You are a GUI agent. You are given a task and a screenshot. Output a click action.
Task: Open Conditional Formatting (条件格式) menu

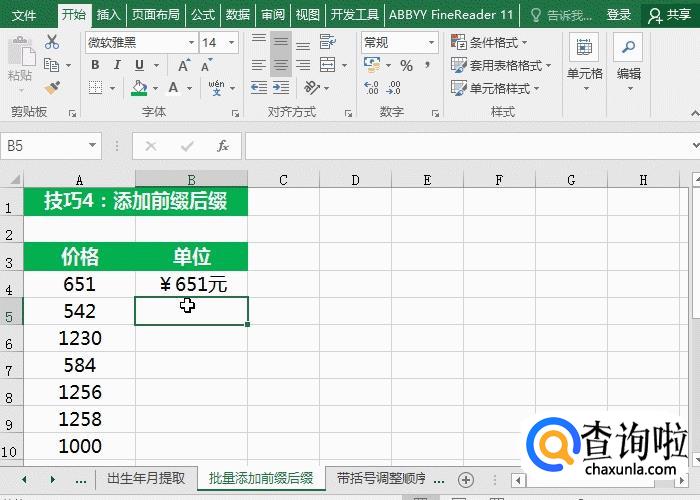click(x=489, y=42)
